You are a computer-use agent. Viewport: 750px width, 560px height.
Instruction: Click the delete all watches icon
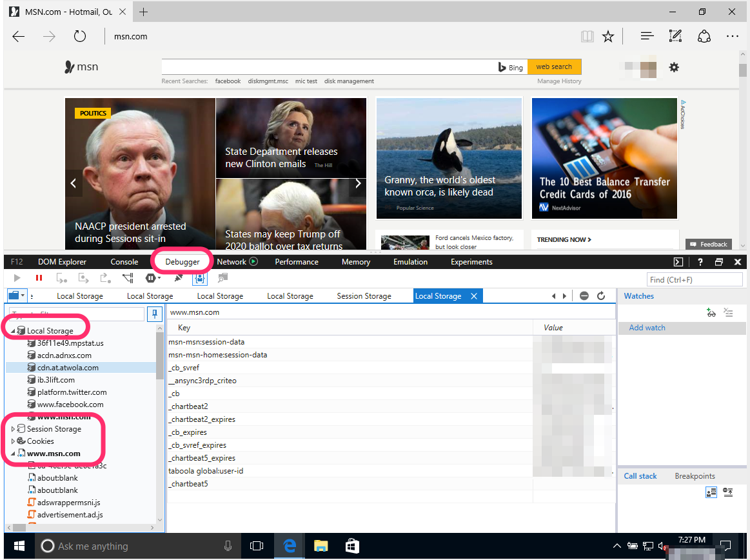[728, 312]
